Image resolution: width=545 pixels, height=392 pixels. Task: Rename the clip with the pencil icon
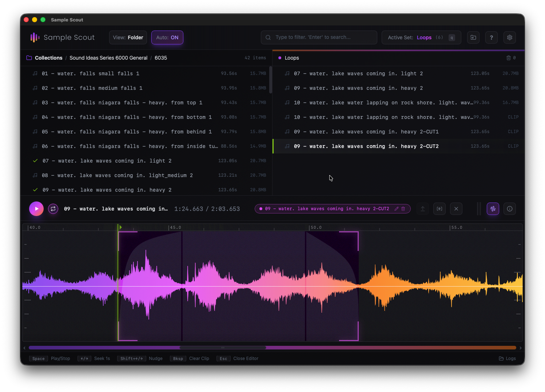[x=397, y=209]
